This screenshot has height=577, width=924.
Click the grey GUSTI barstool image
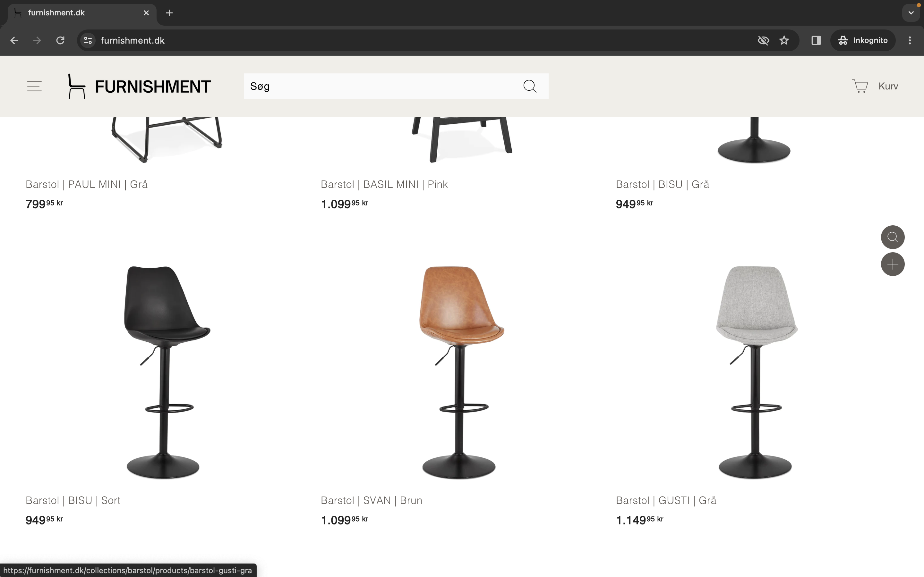(x=755, y=372)
